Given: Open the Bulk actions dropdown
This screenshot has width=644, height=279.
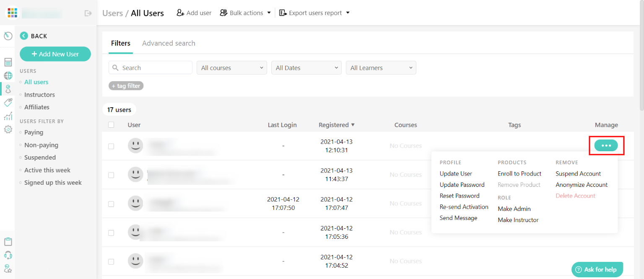Looking at the screenshot, I should point(245,13).
